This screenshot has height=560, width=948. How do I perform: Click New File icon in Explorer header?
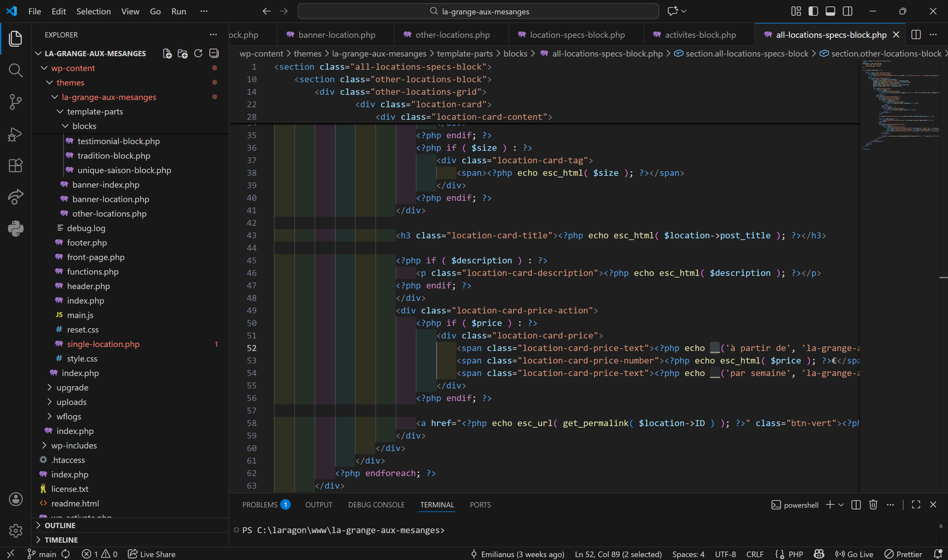(x=167, y=53)
